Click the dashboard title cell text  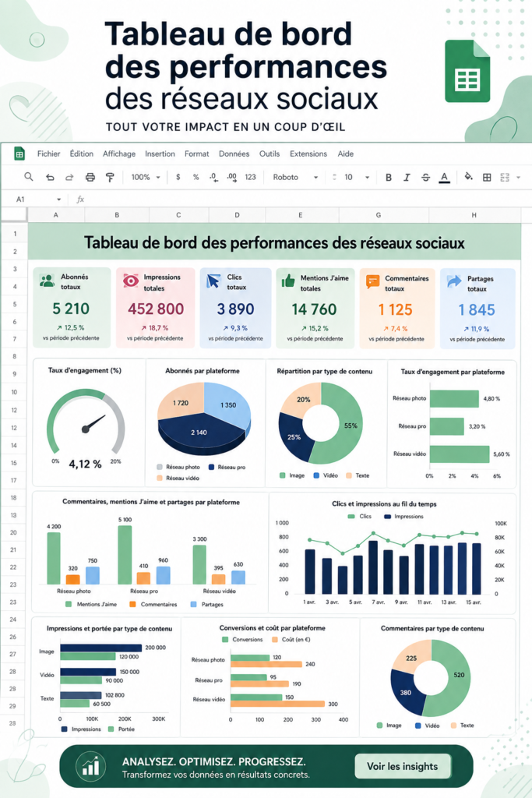274,243
